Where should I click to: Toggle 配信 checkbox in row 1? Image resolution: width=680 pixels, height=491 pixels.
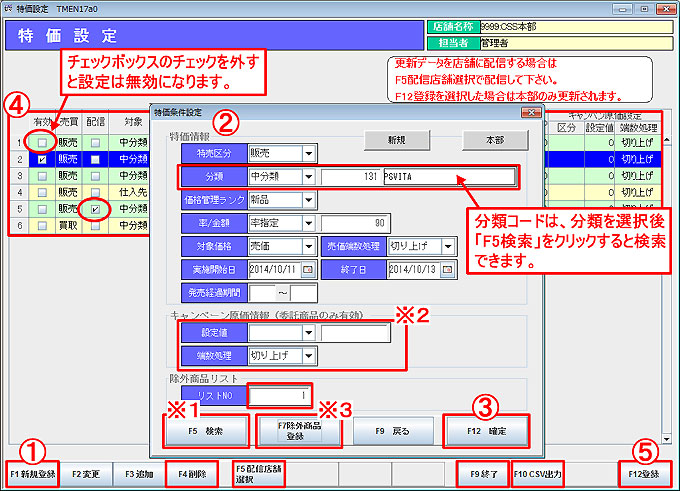click(95, 142)
